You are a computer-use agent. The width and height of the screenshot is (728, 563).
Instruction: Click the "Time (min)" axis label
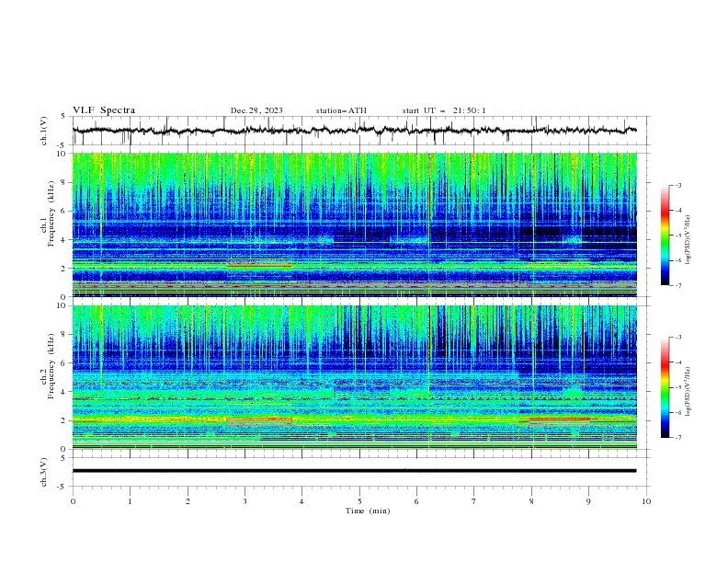(368, 511)
